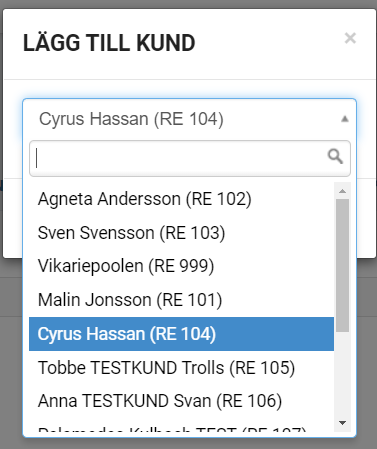Select Agneta Andersson (RE 102)
This screenshot has width=377, height=449.
(181, 199)
